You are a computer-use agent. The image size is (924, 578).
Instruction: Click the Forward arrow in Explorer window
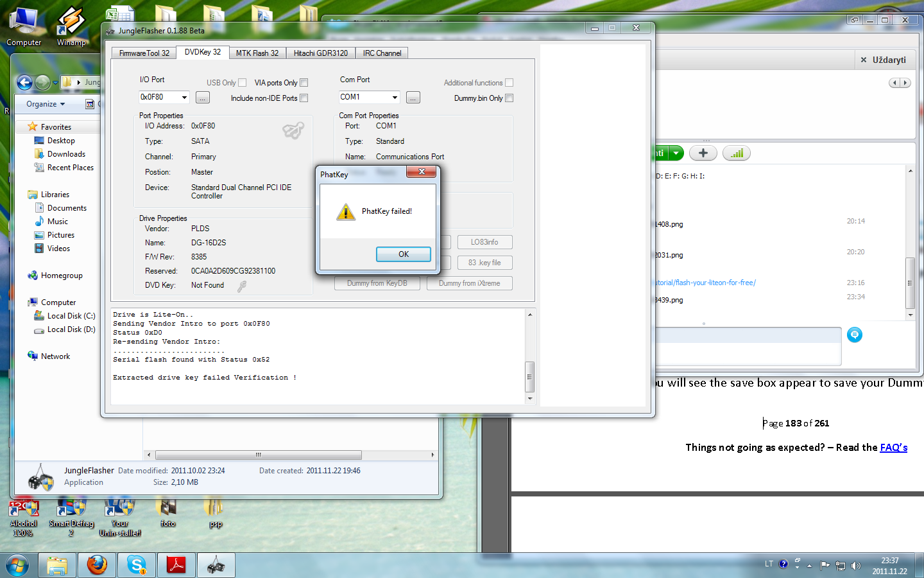click(42, 82)
